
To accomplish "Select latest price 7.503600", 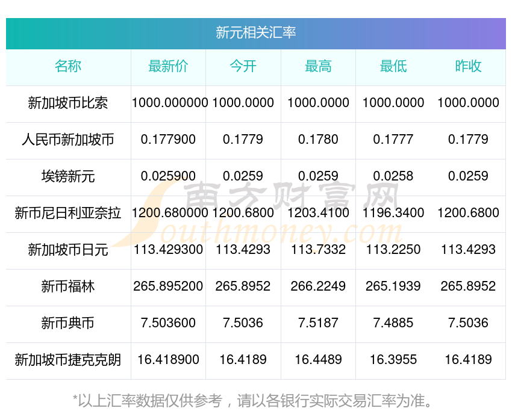I will point(168,323).
